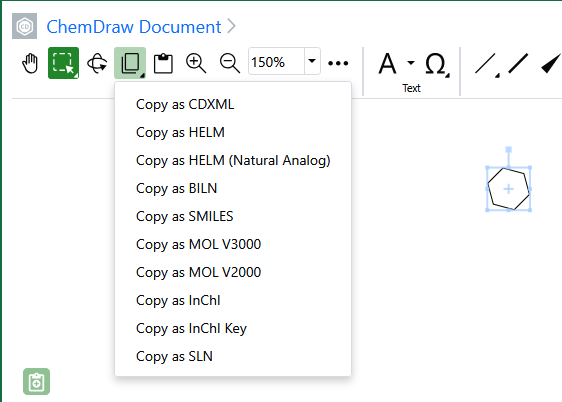This screenshot has height=402, width=562.
Task: Choose Copy as BILN
Action: pyautogui.click(x=233, y=188)
